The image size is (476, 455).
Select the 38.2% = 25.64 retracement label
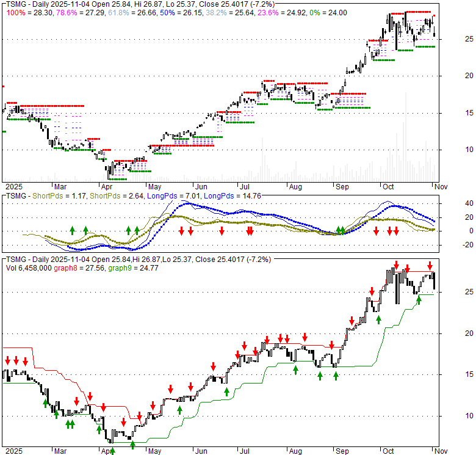click(x=230, y=13)
